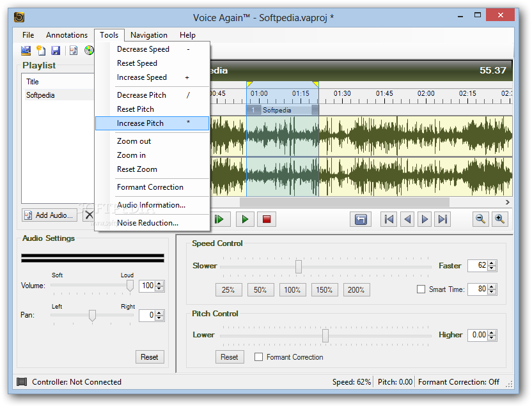Click the CD disc toolbar icon
Screen dimensions: 532x407
pos(89,50)
